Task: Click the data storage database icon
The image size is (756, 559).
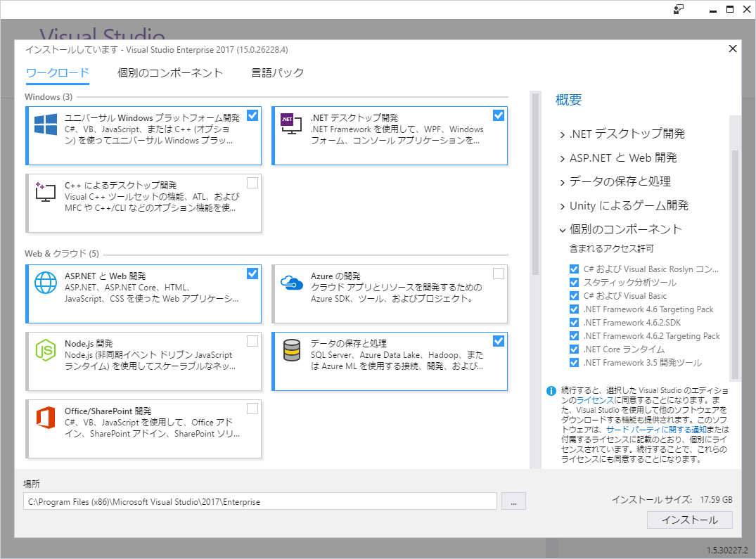Action: pyautogui.click(x=292, y=350)
